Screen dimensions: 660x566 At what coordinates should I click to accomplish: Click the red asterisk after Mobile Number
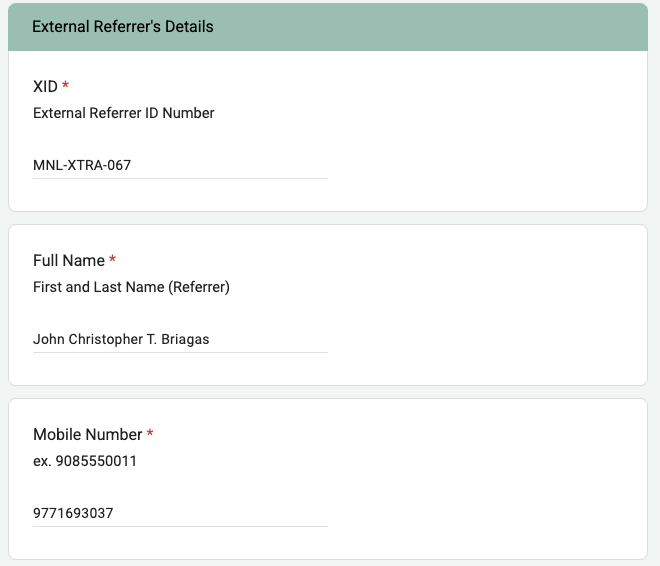(150, 433)
